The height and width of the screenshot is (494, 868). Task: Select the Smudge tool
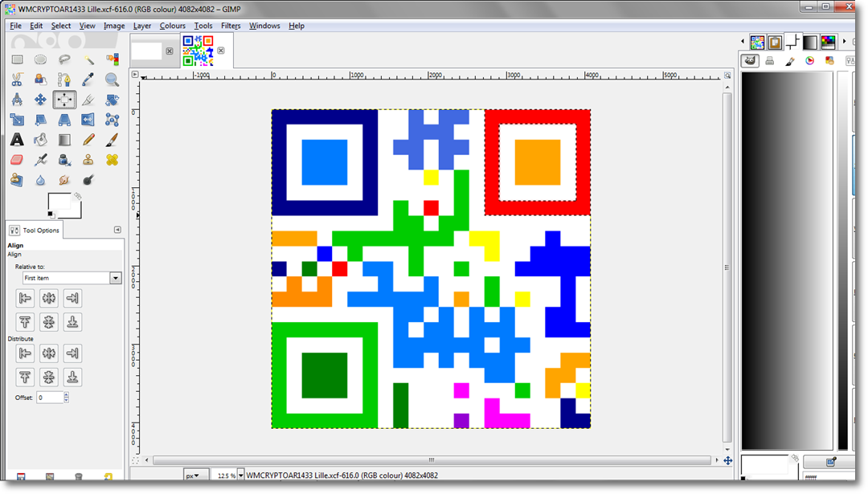click(64, 180)
